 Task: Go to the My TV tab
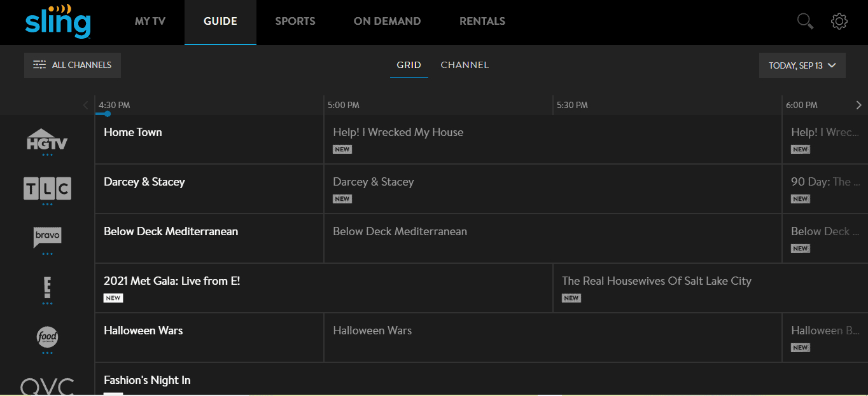click(x=150, y=22)
